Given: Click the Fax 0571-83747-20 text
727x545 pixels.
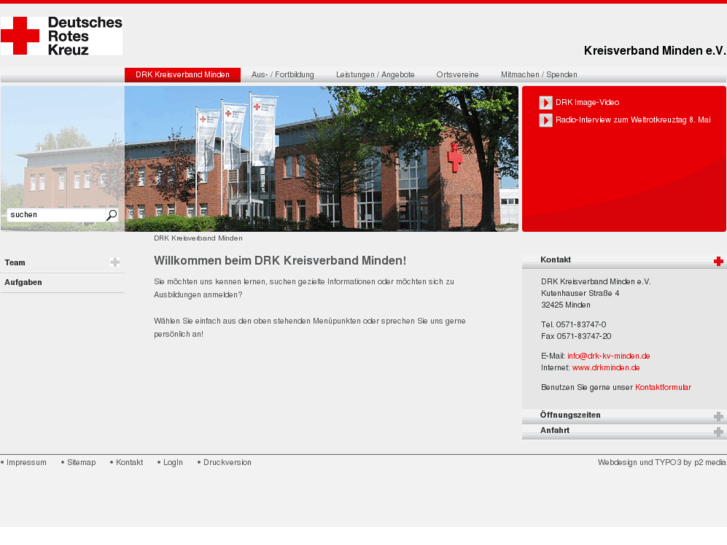Looking at the screenshot, I should pos(576,336).
